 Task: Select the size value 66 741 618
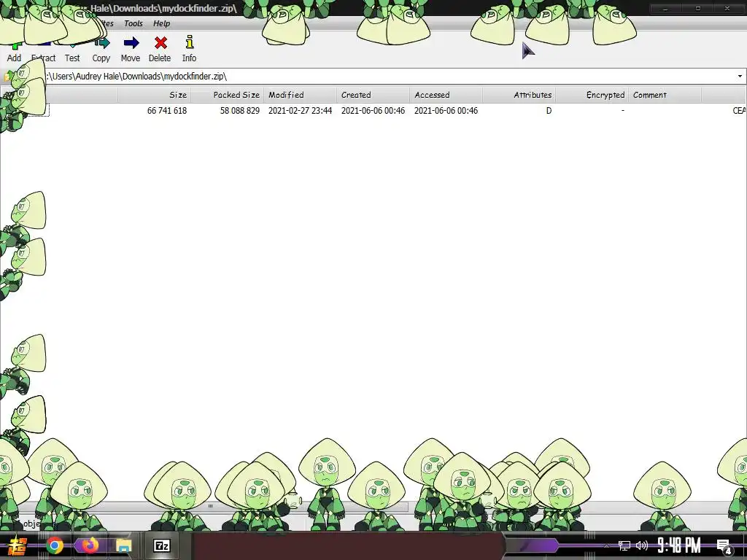click(167, 111)
